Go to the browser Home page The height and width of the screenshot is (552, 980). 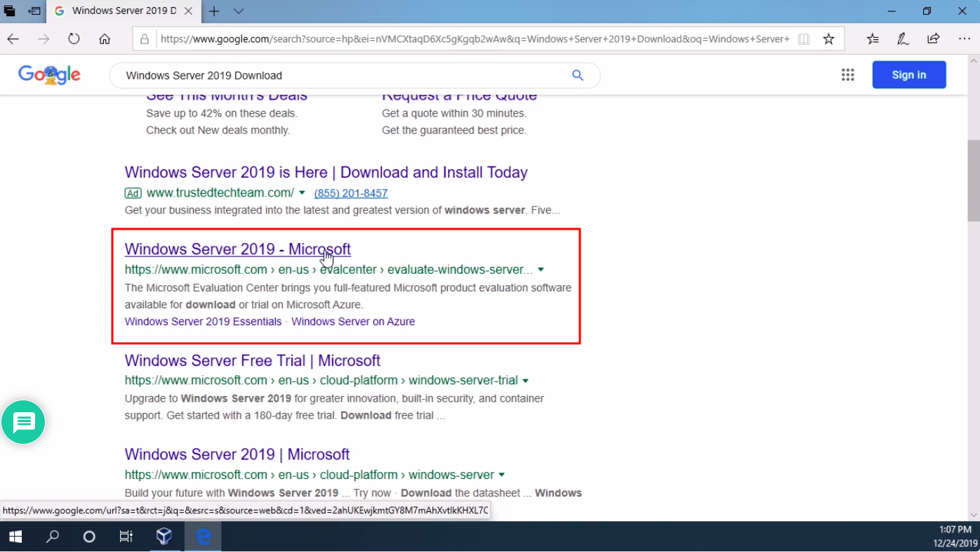(105, 39)
